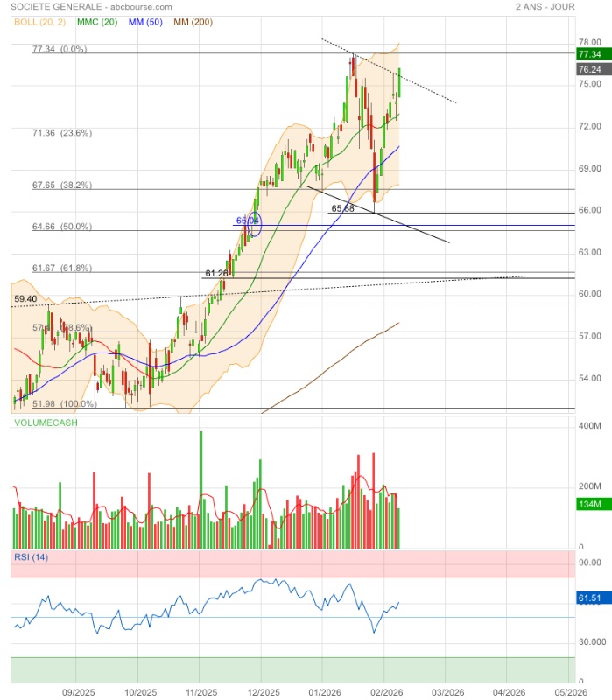
Task: Click the VOLUMECASH panel label
Action: click(x=46, y=423)
